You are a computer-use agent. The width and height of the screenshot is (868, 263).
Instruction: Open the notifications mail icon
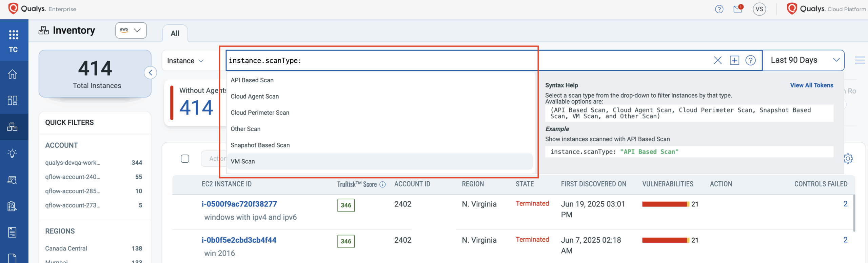pyautogui.click(x=738, y=9)
